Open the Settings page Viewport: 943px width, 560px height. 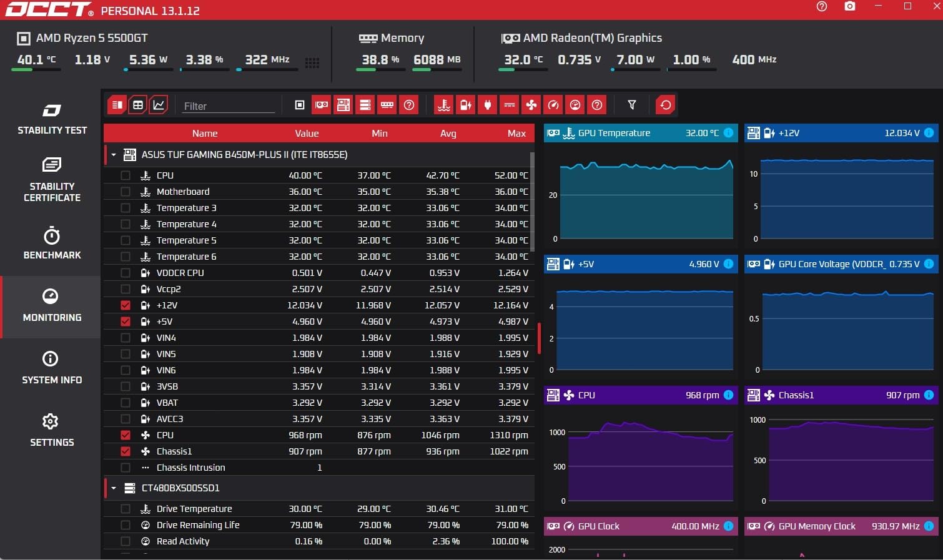[52, 431]
